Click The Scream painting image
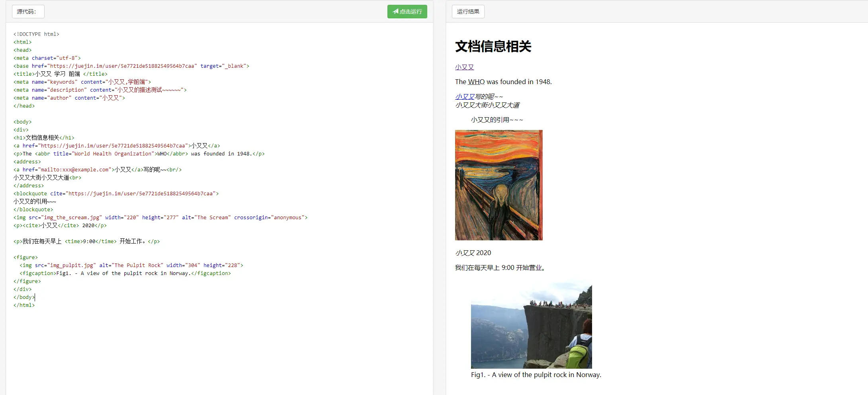Image resolution: width=868 pixels, height=395 pixels. coord(499,185)
